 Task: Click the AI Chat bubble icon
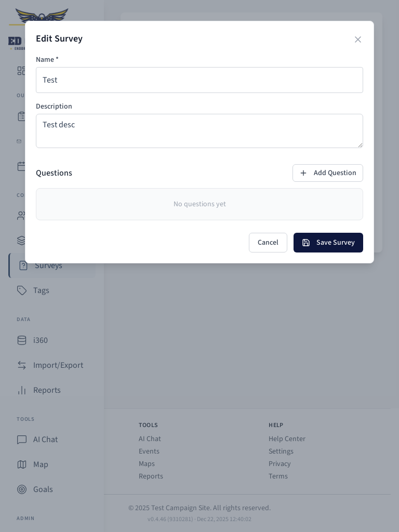(x=21, y=440)
